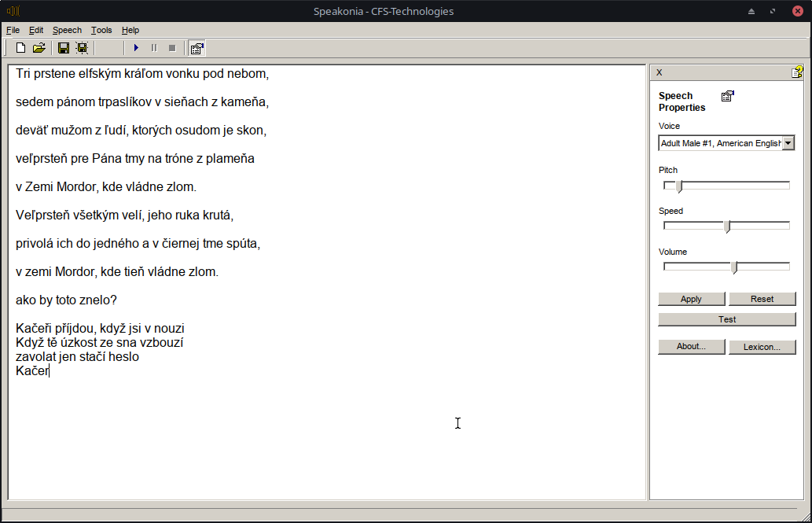Pause the speech playback
Image resolution: width=812 pixels, height=523 pixels.
tap(154, 48)
